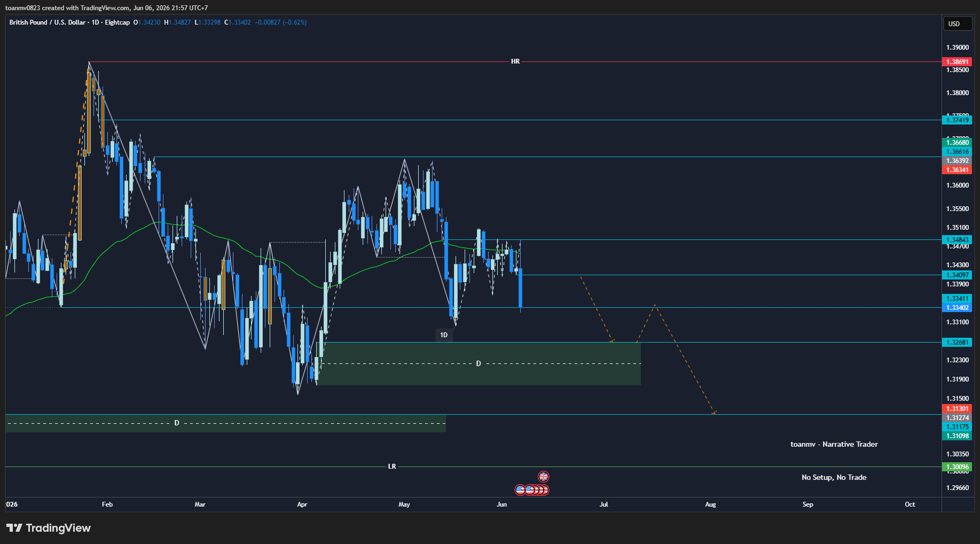Click the leftmost US flag event icon

pyautogui.click(x=520, y=489)
